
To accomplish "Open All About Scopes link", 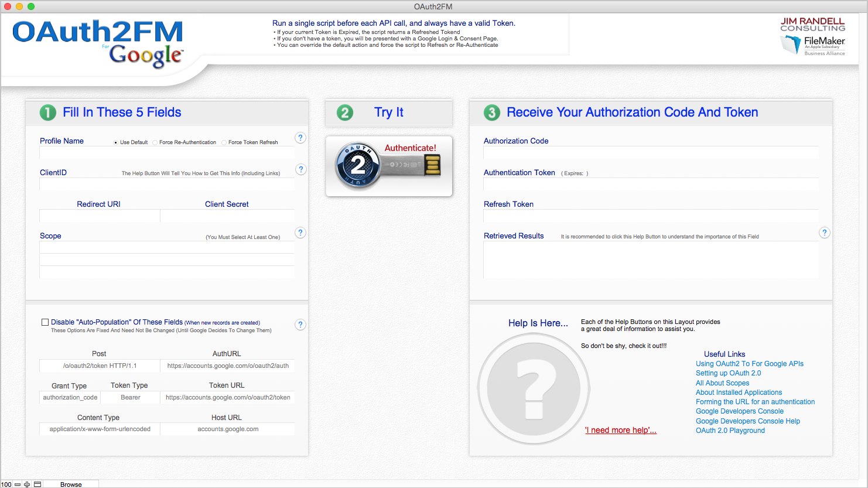I will tap(722, 383).
